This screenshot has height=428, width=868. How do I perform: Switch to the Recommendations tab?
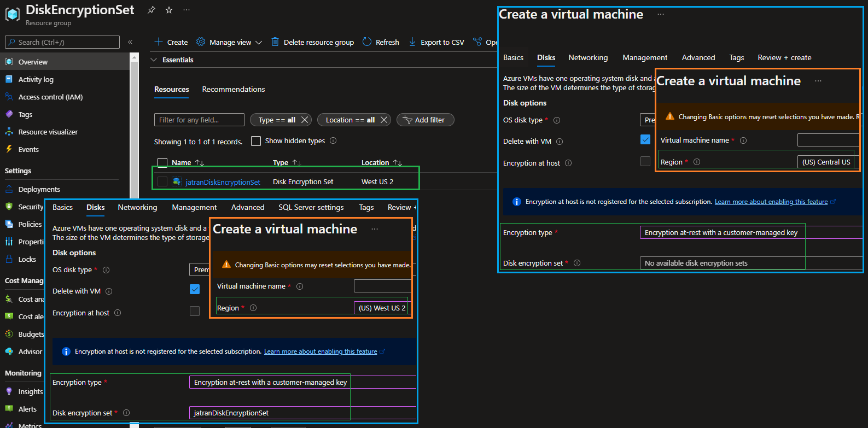point(234,89)
